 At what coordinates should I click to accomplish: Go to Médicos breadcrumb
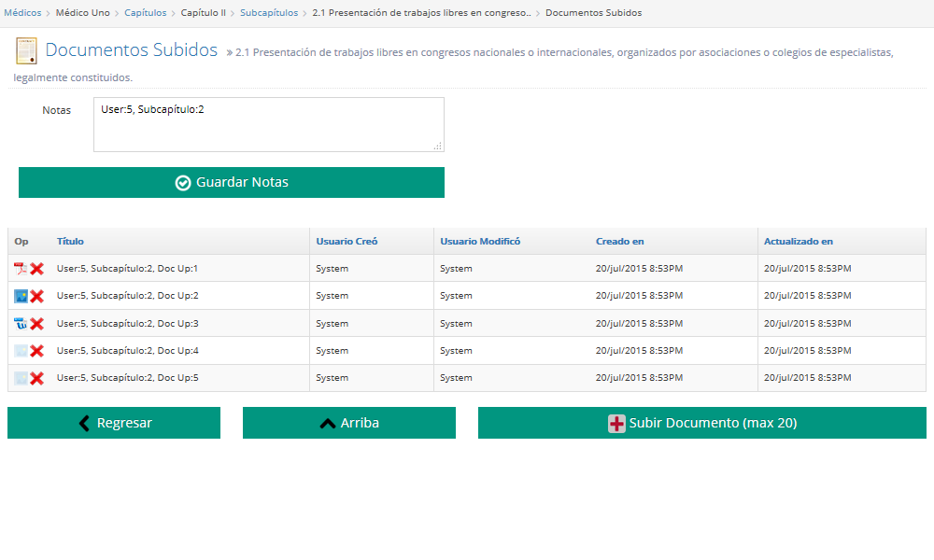pyautogui.click(x=22, y=13)
